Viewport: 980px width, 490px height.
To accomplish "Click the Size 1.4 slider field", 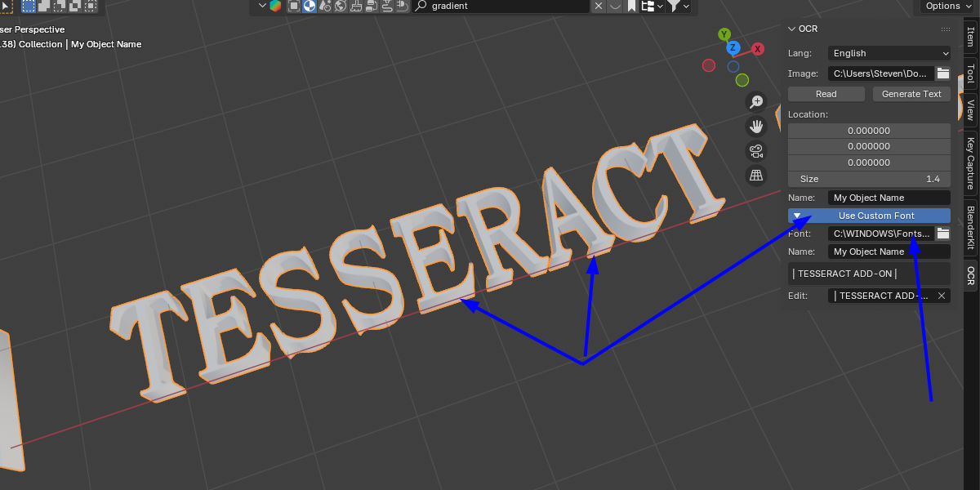I will coord(869,179).
